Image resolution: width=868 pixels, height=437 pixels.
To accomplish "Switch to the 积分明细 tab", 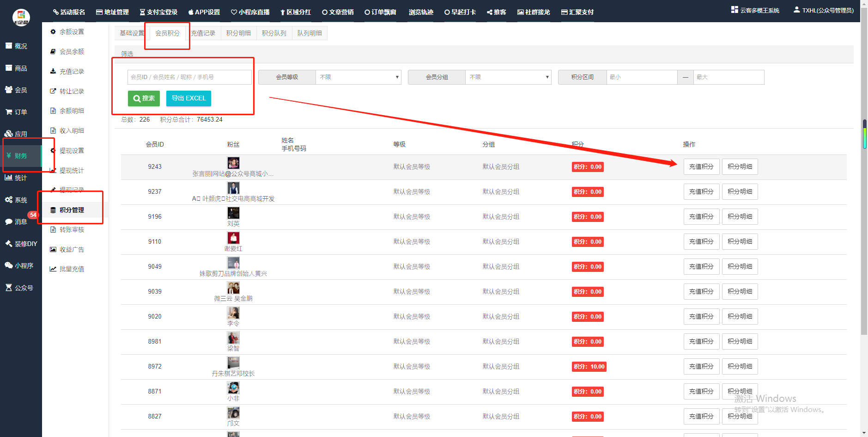I will coord(238,33).
